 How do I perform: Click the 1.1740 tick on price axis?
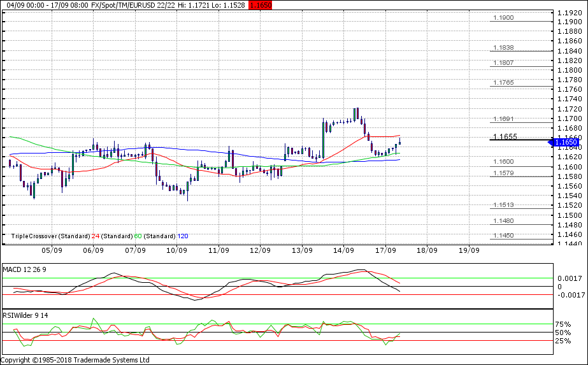point(570,99)
